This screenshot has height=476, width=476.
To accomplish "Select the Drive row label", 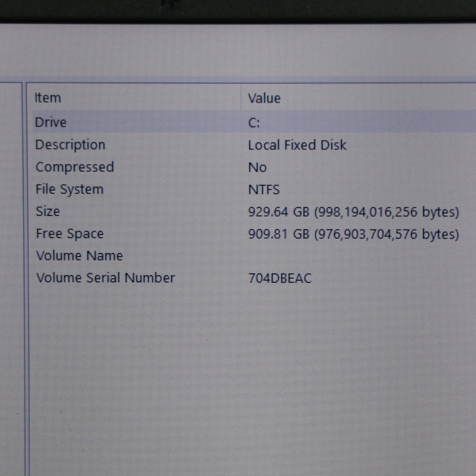I will click(x=51, y=122).
